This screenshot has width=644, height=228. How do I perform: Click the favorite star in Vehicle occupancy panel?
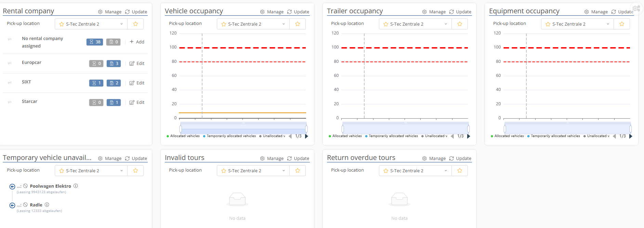pyautogui.click(x=298, y=24)
